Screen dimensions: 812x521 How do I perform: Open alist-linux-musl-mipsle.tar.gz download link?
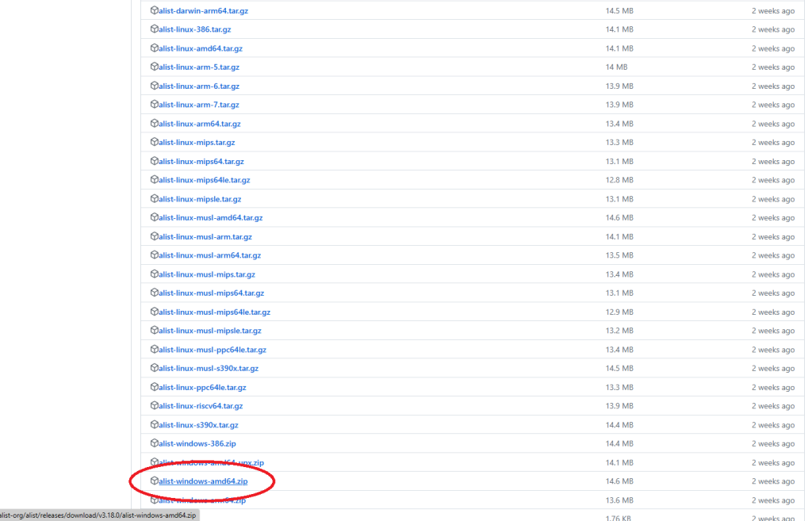(x=209, y=331)
